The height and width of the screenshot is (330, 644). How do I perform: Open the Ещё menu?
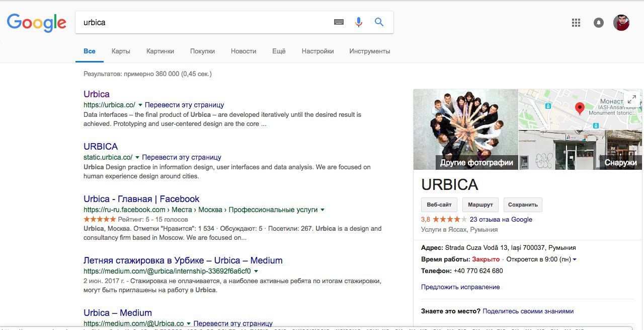click(x=279, y=51)
